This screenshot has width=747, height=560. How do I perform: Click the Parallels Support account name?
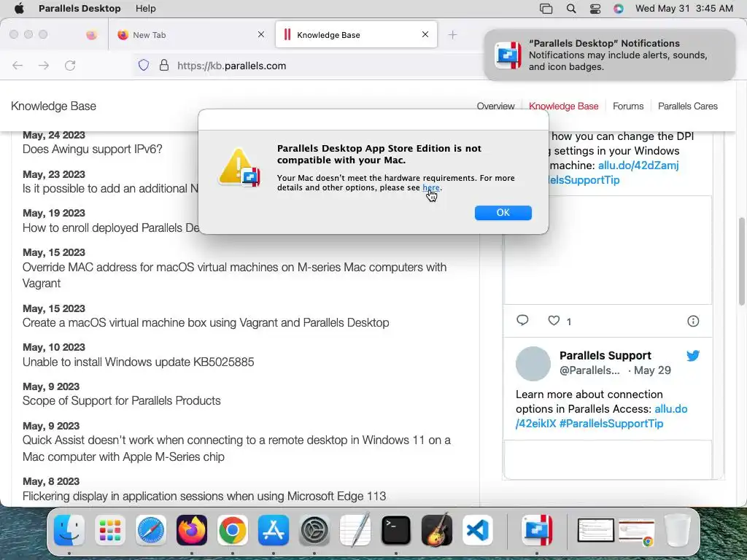[605, 356]
